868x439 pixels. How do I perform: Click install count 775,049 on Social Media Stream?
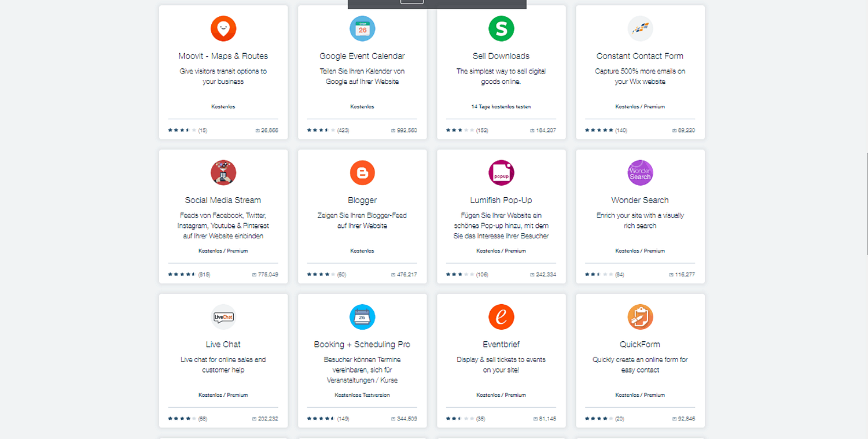click(265, 275)
